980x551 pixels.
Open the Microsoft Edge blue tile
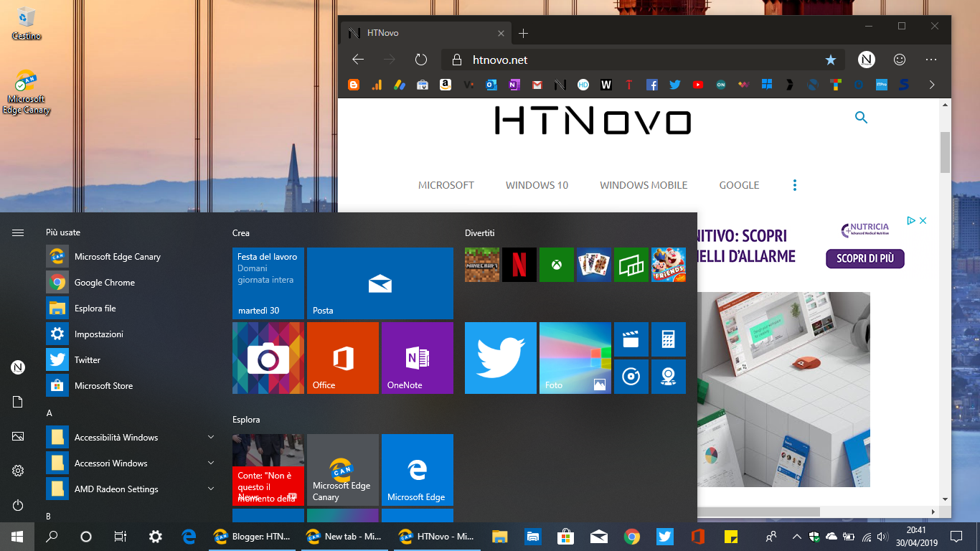pyautogui.click(x=418, y=470)
